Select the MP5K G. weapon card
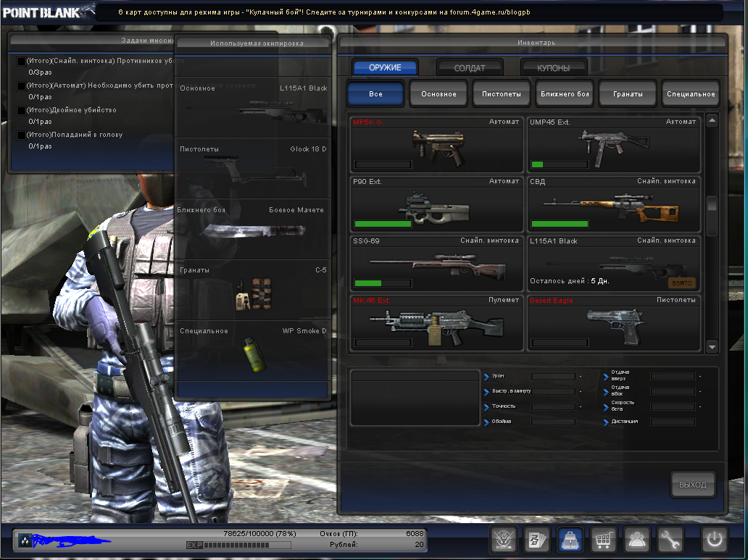The width and height of the screenshot is (748, 560). (436, 145)
